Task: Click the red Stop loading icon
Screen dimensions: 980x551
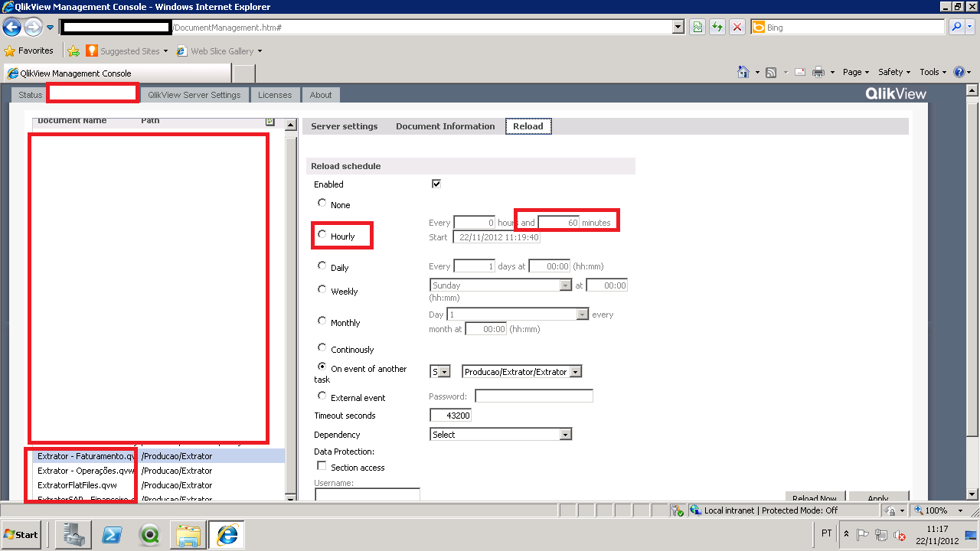Action: (x=737, y=28)
